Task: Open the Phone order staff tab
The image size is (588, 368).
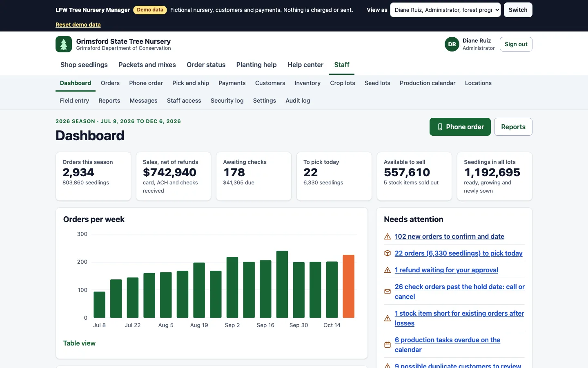Action: click(146, 83)
